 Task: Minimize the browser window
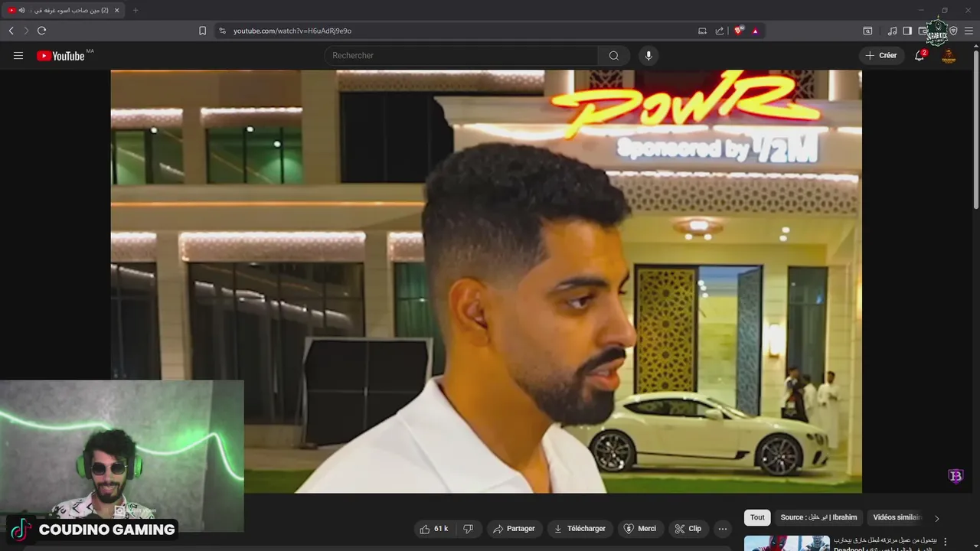coord(921,9)
